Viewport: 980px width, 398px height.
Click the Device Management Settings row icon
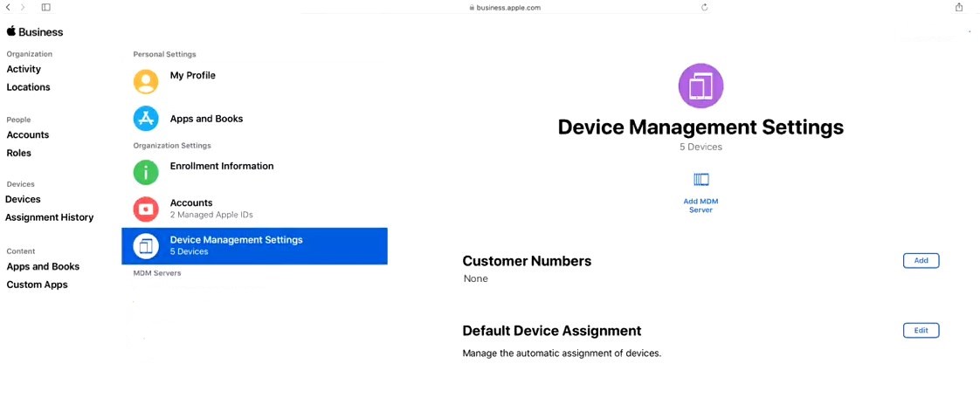[146, 246]
